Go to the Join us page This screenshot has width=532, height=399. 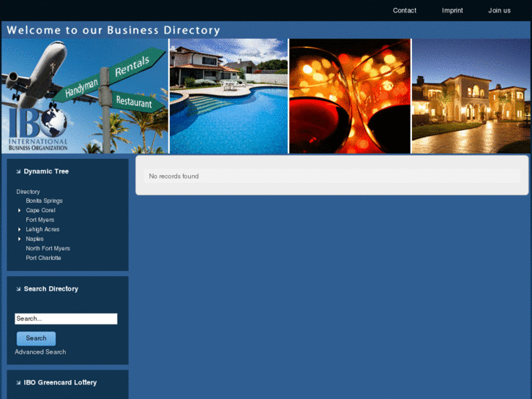[x=499, y=10]
